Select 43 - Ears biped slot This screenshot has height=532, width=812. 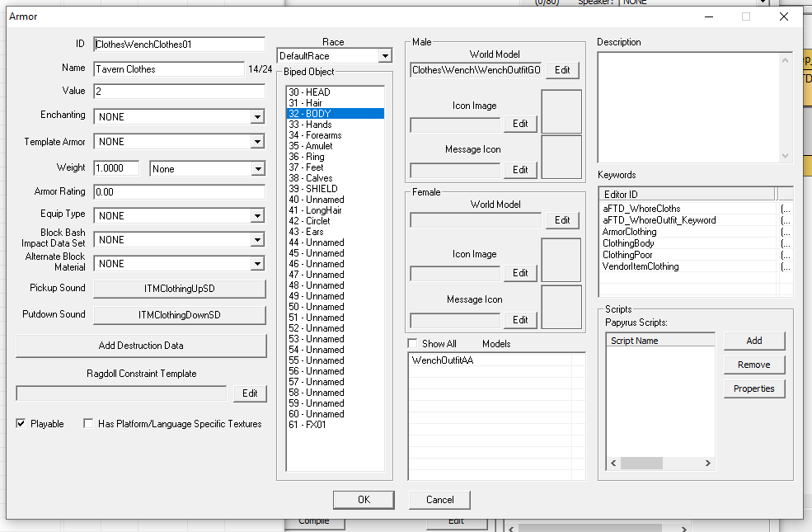(x=335, y=232)
